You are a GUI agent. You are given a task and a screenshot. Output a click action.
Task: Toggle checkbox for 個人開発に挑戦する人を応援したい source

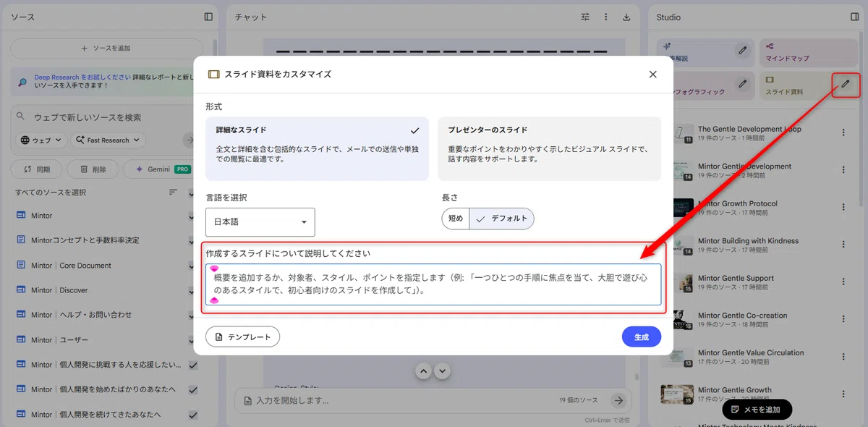click(x=193, y=365)
